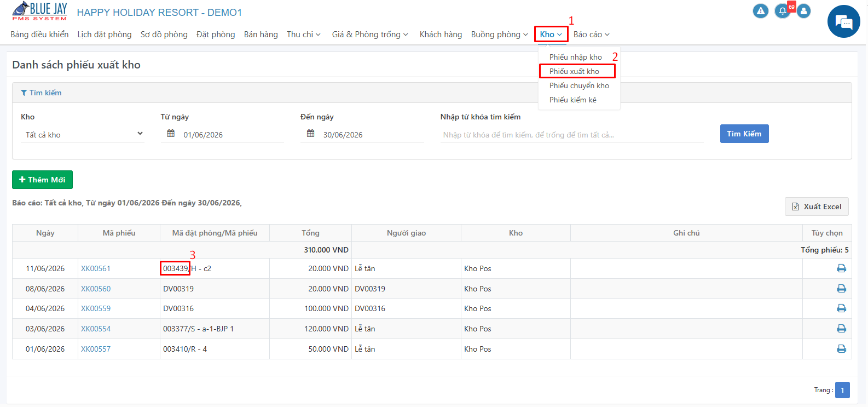Focus the keyword search input field
Image resolution: width=868 pixels, height=407 pixels.
(x=572, y=135)
